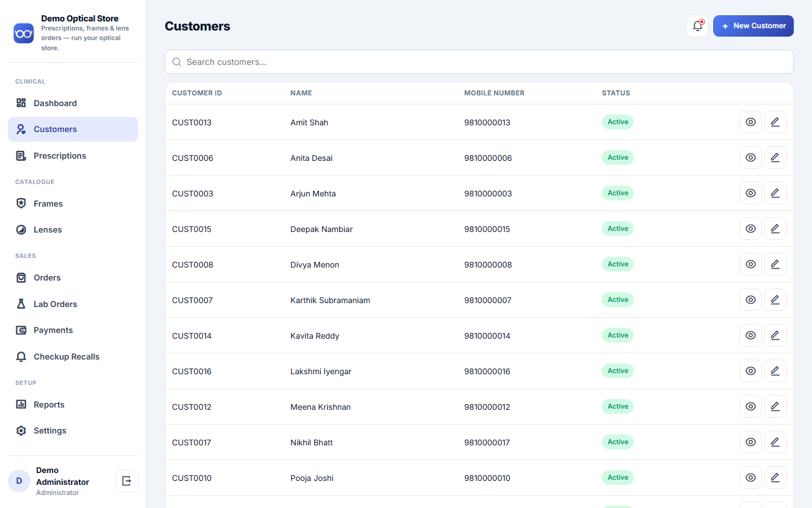The image size is (812, 508).
Task: Open the Dashboard page
Action: click(73, 103)
